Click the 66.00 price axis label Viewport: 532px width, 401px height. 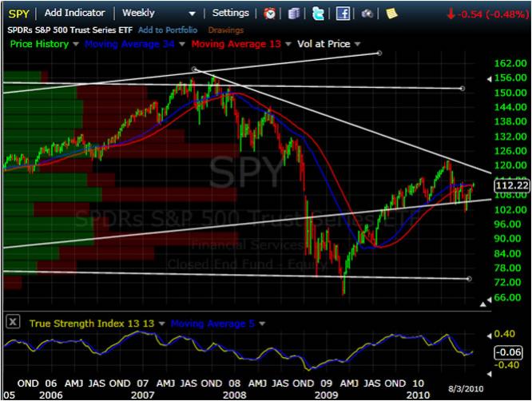pos(507,297)
